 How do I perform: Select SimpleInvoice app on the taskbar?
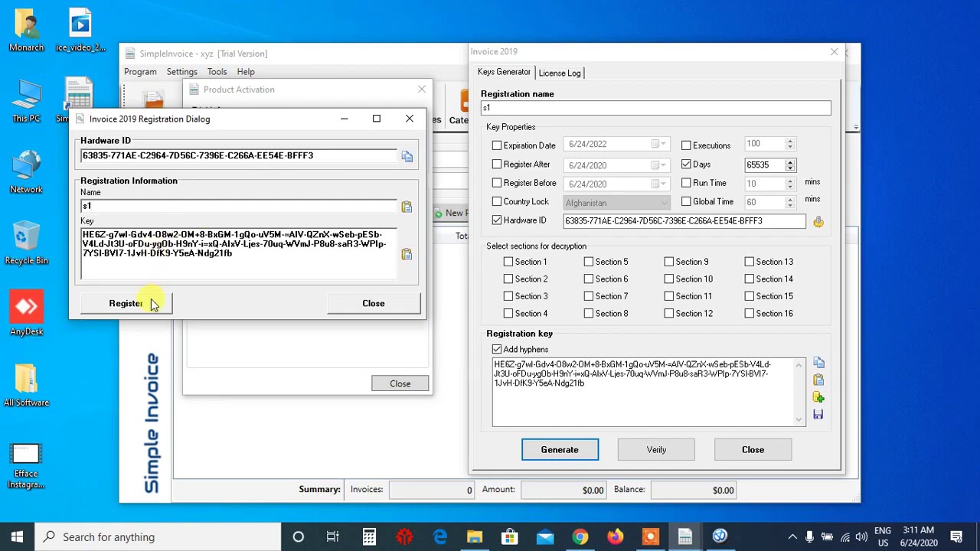tap(685, 536)
